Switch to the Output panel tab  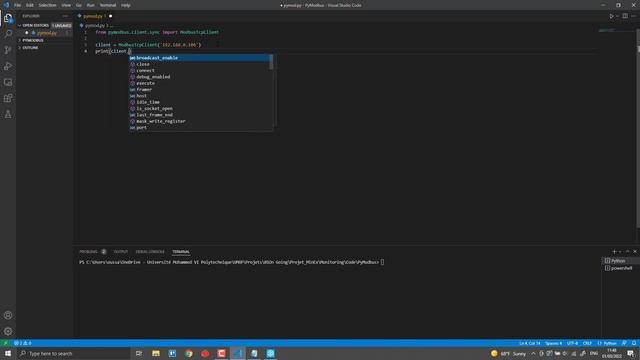121,251
